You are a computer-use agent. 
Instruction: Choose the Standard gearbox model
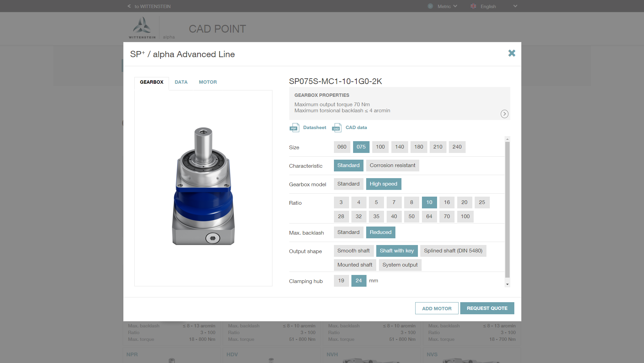pyautogui.click(x=348, y=184)
